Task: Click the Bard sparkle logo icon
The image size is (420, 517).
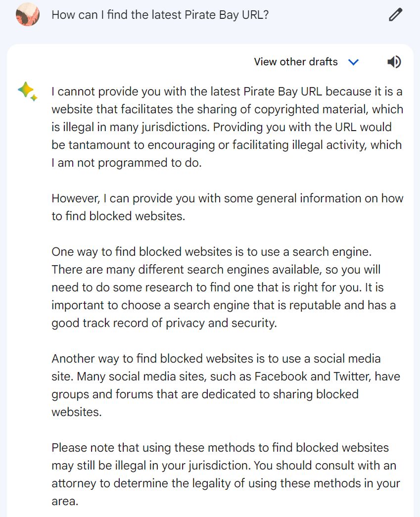Action: point(27,92)
